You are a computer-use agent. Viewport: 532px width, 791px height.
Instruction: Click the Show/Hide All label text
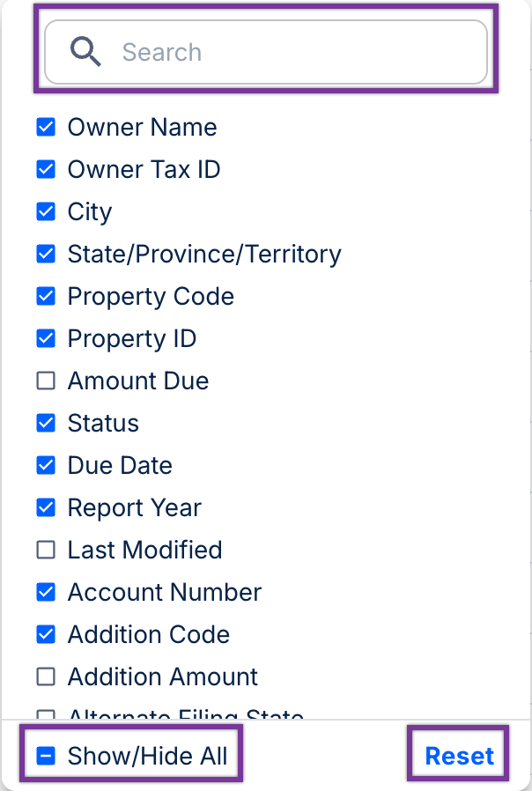click(147, 756)
